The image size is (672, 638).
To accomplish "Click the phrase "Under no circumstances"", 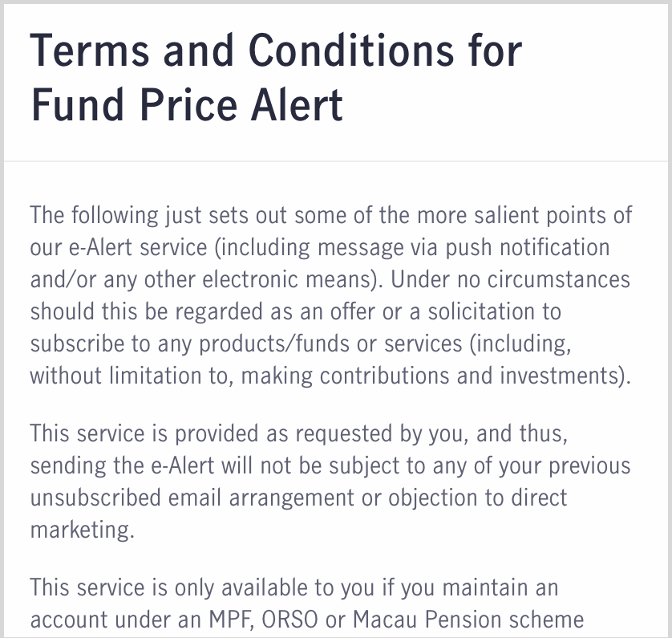I will coord(510,279).
